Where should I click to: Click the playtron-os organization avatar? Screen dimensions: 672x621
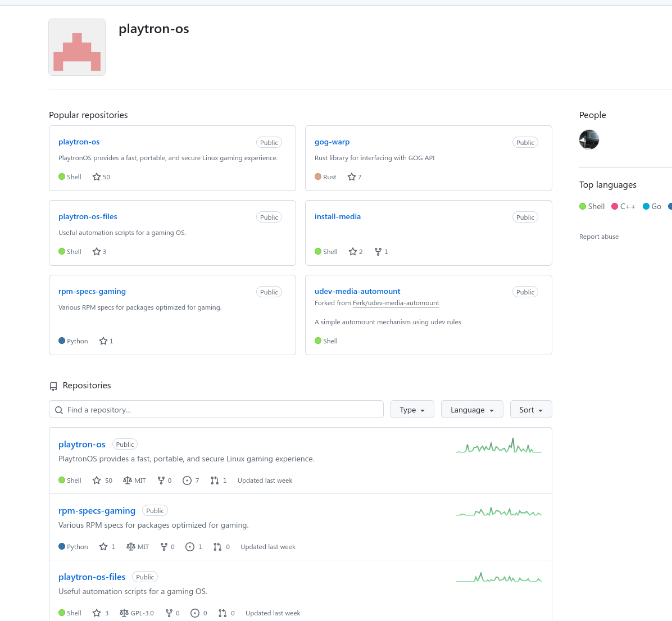[77, 47]
